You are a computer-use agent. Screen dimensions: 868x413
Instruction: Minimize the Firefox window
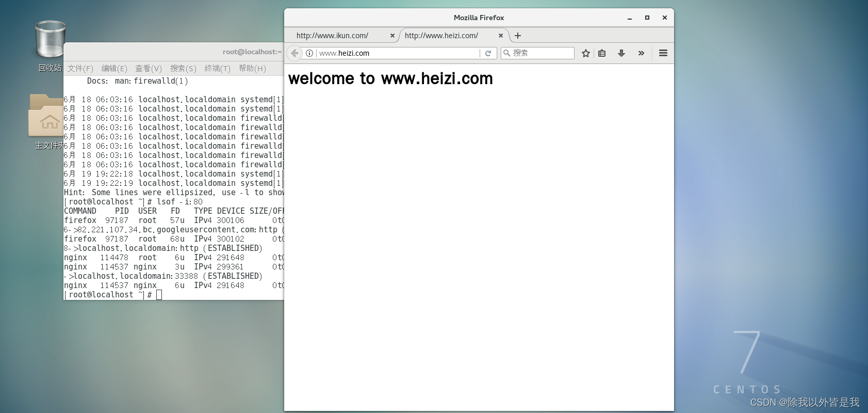(x=630, y=18)
